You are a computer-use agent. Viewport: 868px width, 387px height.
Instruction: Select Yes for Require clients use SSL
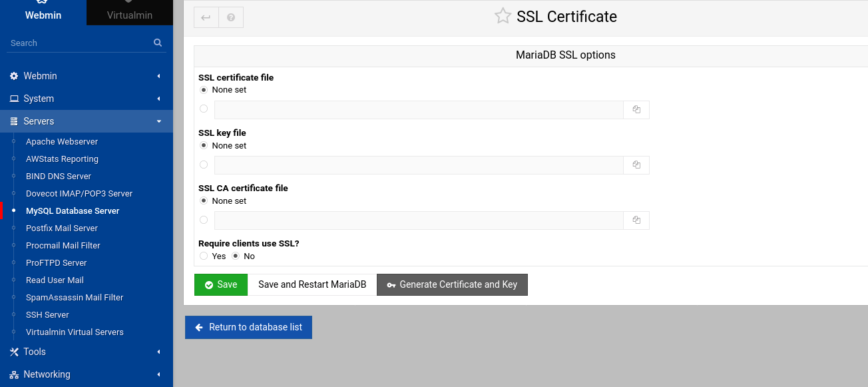click(204, 256)
